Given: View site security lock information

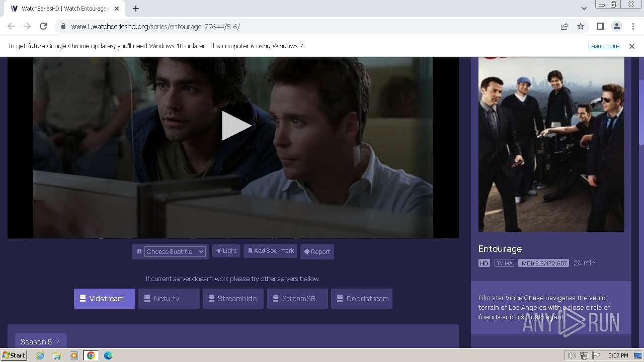Looking at the screenshot, I should pos(63,26).
